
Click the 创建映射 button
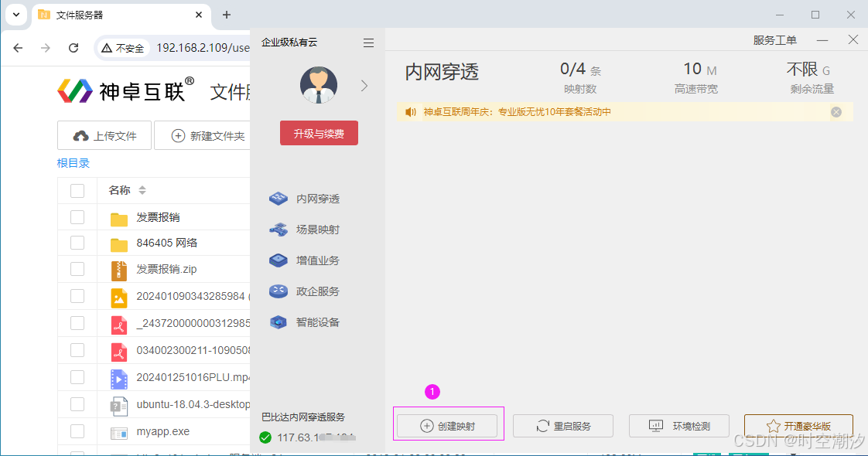coord(447,426)
